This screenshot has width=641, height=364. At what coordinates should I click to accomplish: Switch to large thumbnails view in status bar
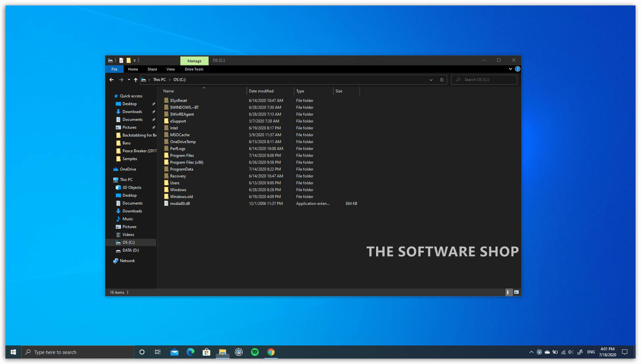point(516,292)
